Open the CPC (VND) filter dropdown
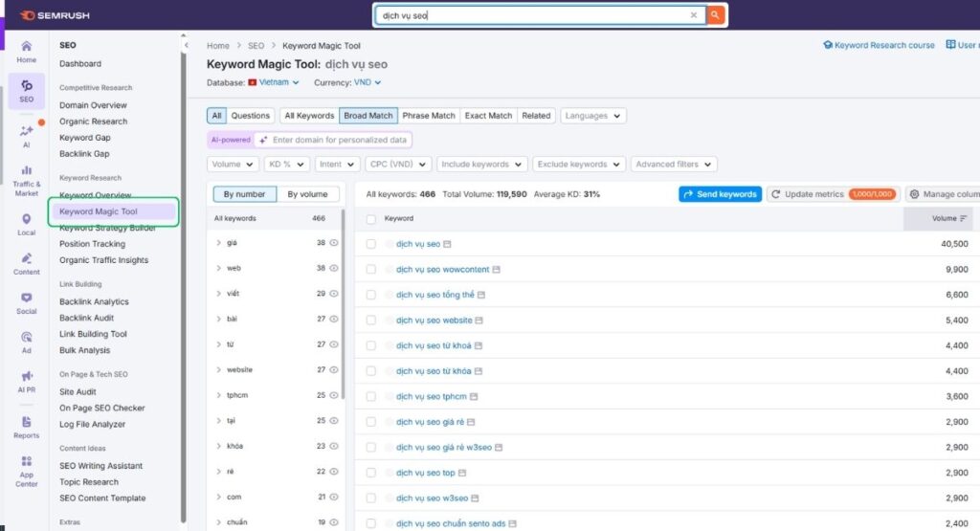 (x=397, y=165)
